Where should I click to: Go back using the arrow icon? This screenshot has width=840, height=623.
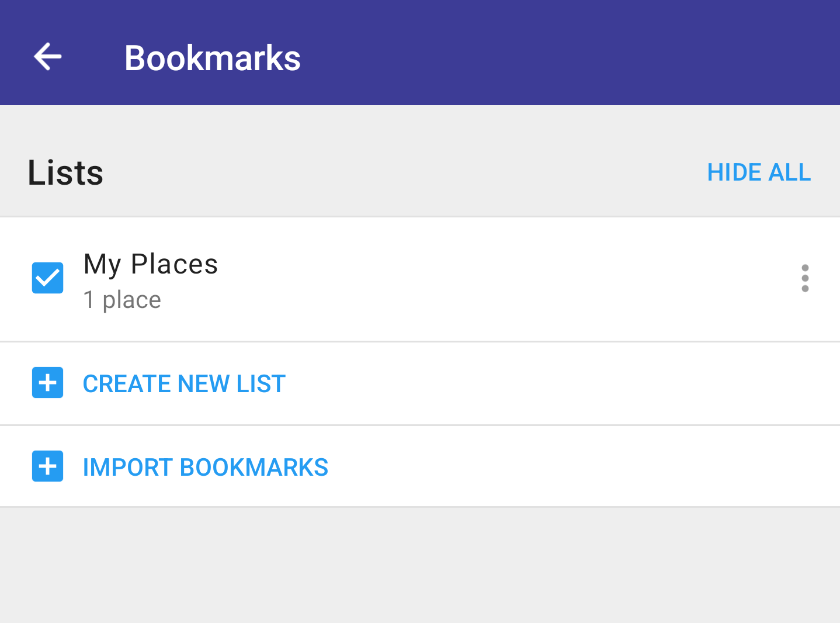[48, 57]
